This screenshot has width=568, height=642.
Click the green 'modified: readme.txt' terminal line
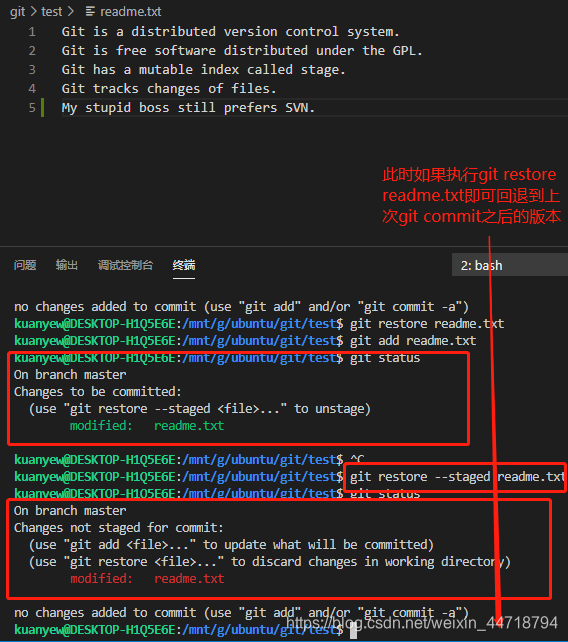(147, 426)
